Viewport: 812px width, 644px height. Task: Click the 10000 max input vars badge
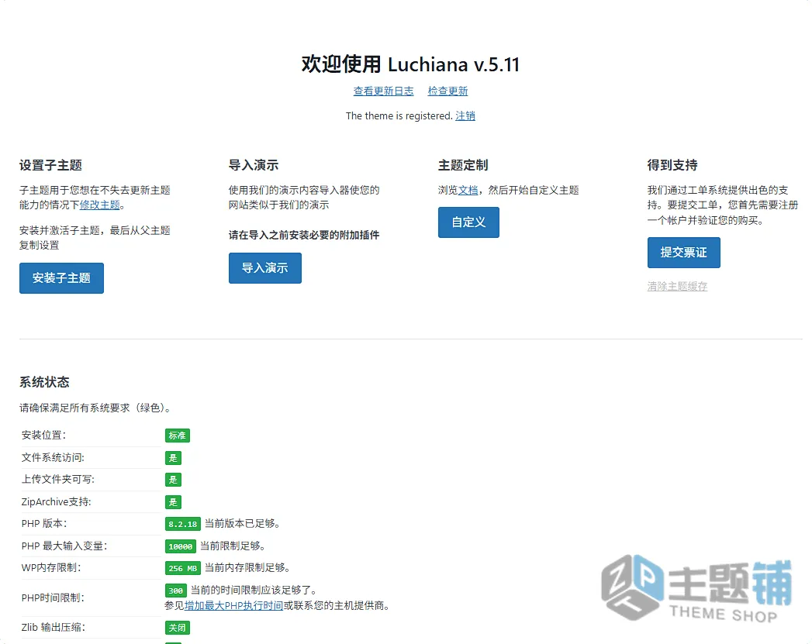(x=180, y=546)
